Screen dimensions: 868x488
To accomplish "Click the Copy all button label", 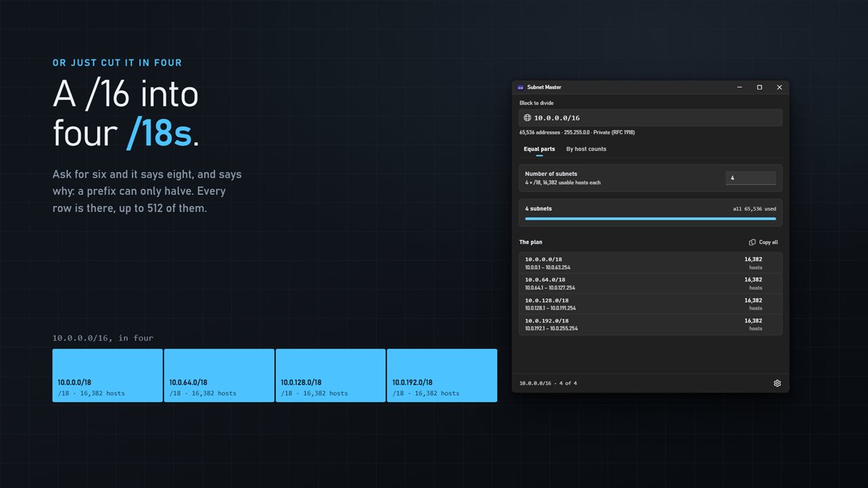I will coord(768,242).
